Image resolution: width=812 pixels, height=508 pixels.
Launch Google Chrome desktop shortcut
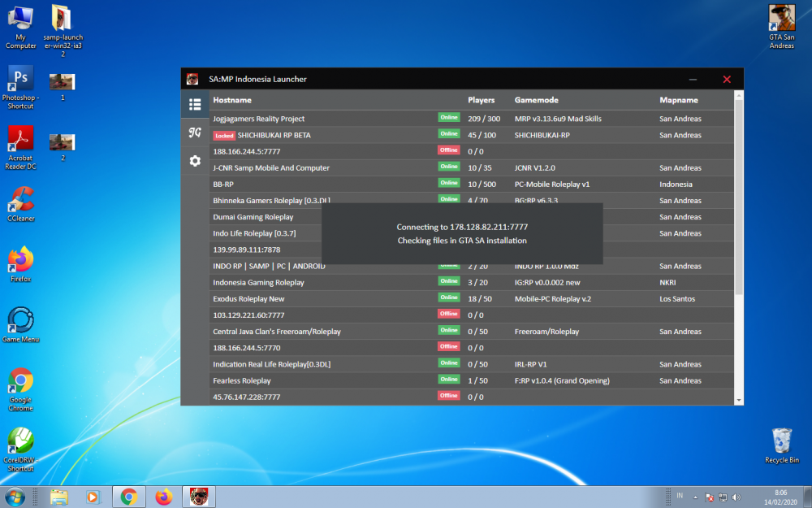tap(21, 389)
